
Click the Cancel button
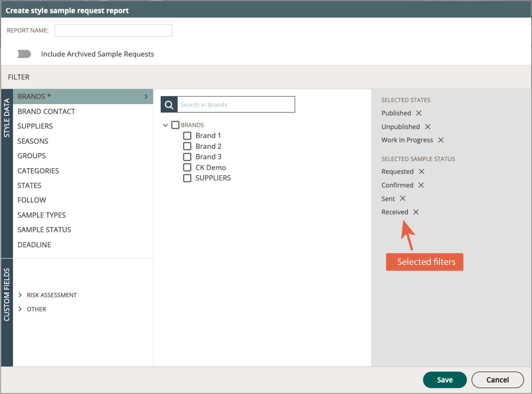(498, 380)
